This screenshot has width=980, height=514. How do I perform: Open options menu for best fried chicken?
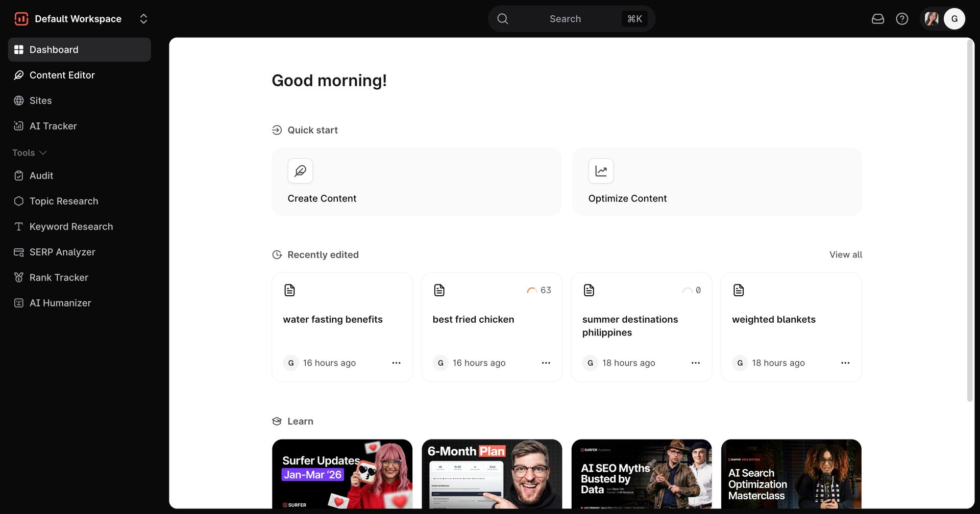coord(546,363)
